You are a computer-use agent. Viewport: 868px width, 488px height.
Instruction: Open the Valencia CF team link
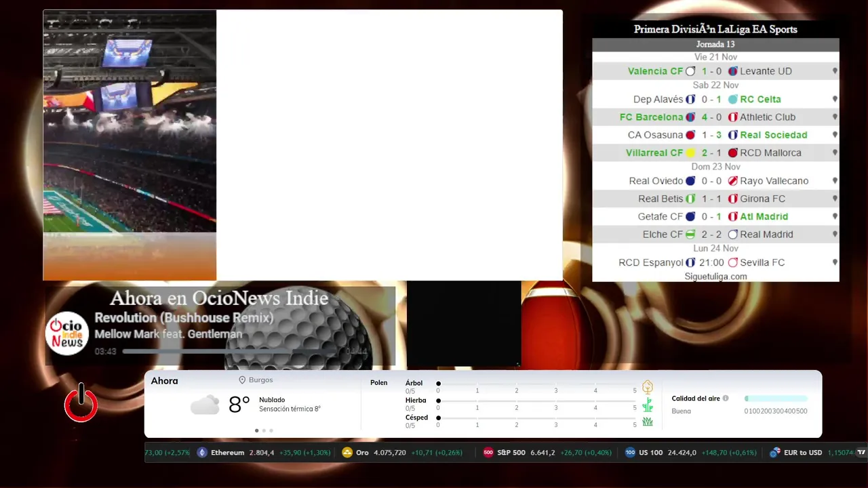click(656, 71)
